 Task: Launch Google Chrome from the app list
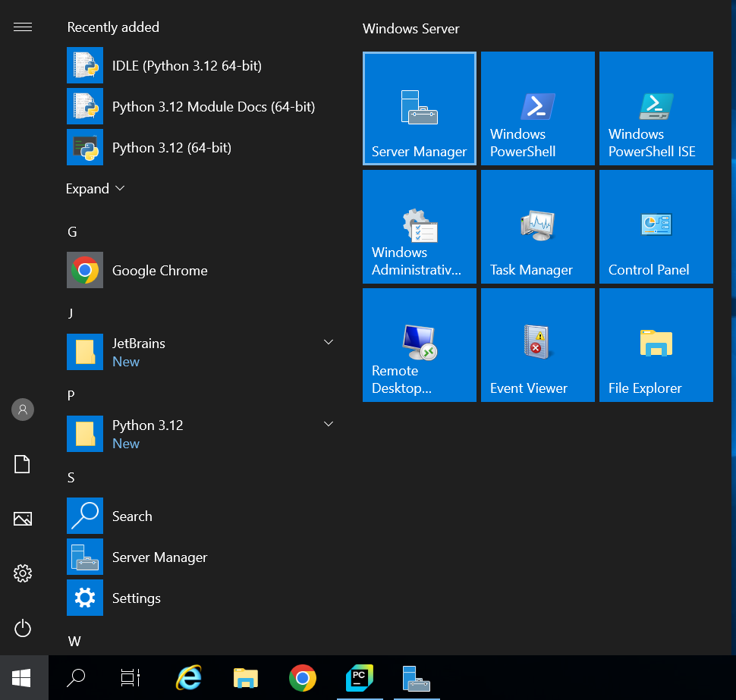(x=159, y=271)
